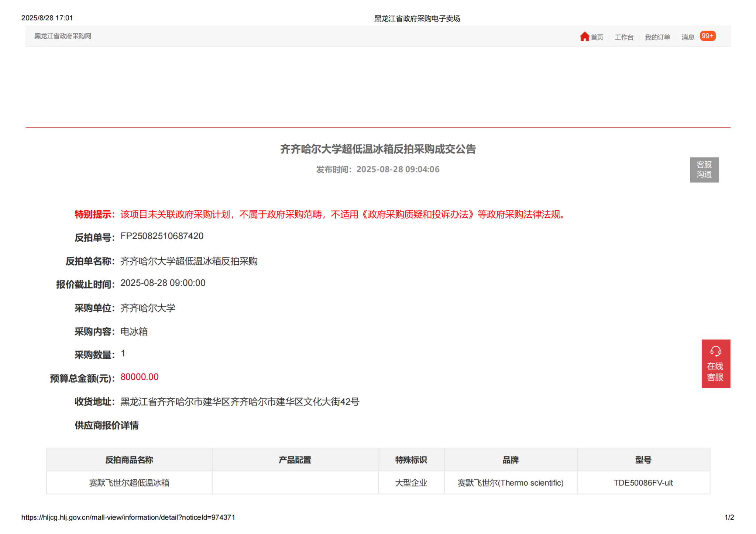
Task: Click the 特殊标识 column header
Action: pos(411,460)
